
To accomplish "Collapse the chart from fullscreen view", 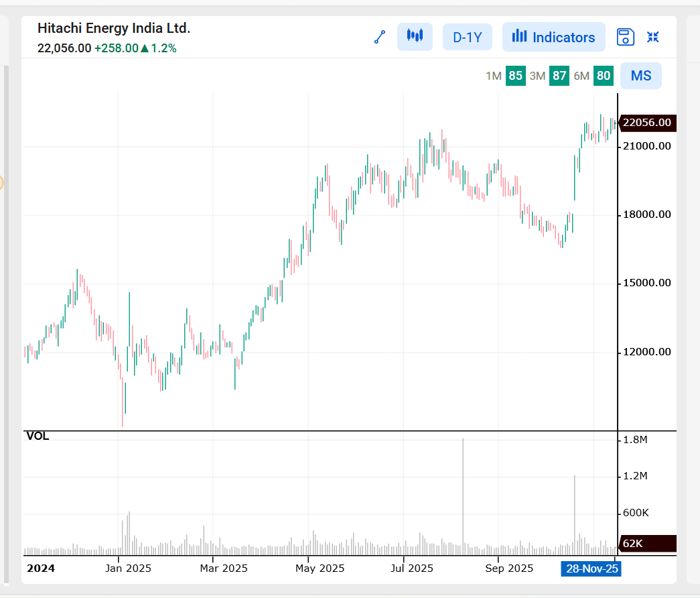I will 653,37.
